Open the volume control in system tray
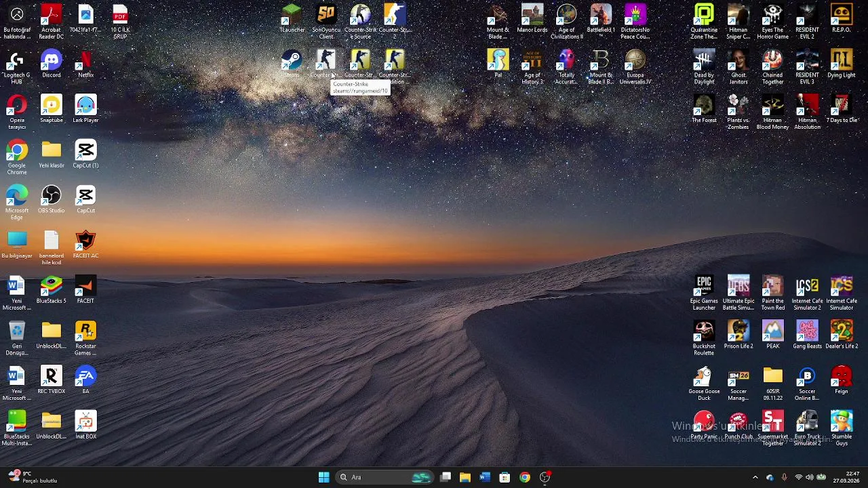 tap(810, 477)
